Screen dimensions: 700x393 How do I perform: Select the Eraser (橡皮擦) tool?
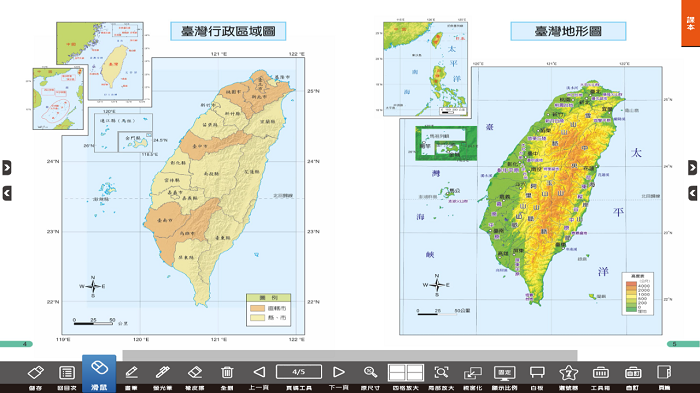tap(195, 372)
